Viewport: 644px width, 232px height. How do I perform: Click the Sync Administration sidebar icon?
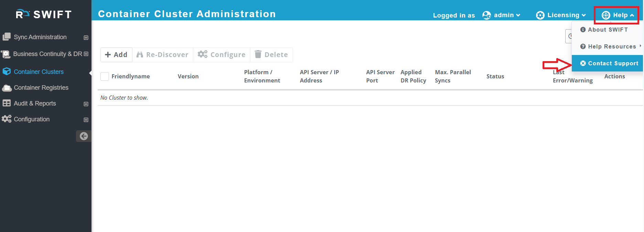point(7,37)
